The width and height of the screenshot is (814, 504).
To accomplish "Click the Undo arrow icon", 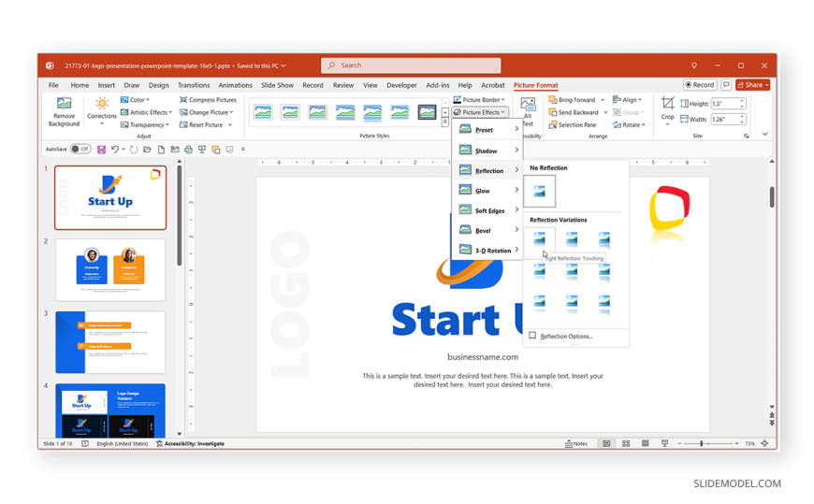I will (115, 150).
